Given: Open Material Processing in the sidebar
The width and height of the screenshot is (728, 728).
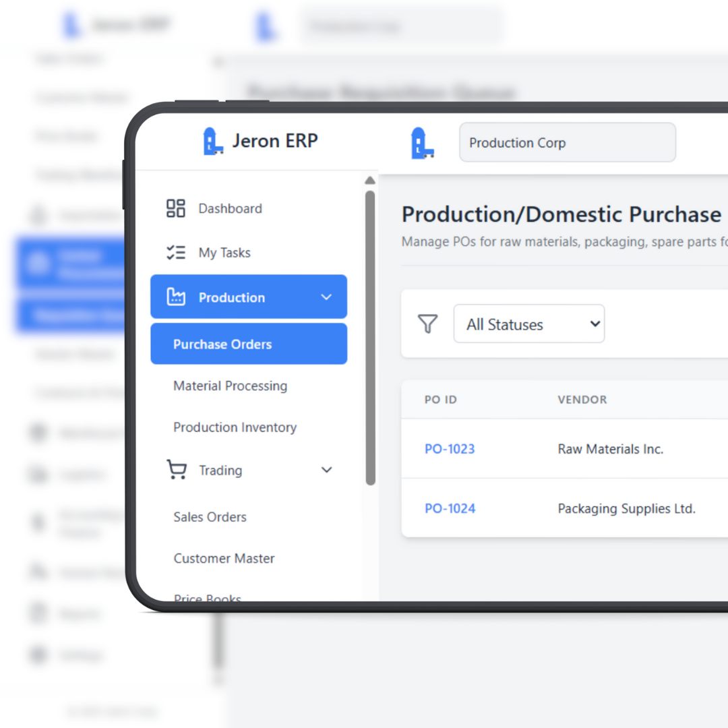Looking at the screenshot, I should 230,386.
